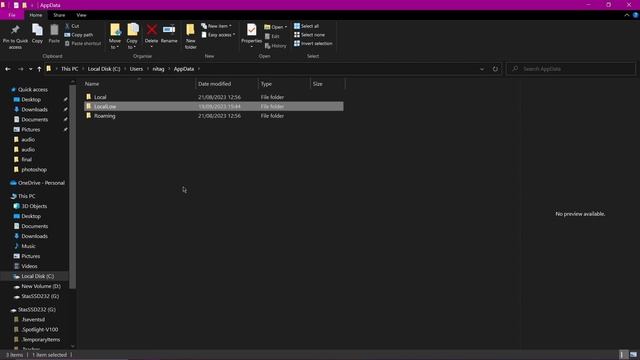The image size is (640, 360).
Task: Open pinned Documents under Quick access
Action: (34, 120)
